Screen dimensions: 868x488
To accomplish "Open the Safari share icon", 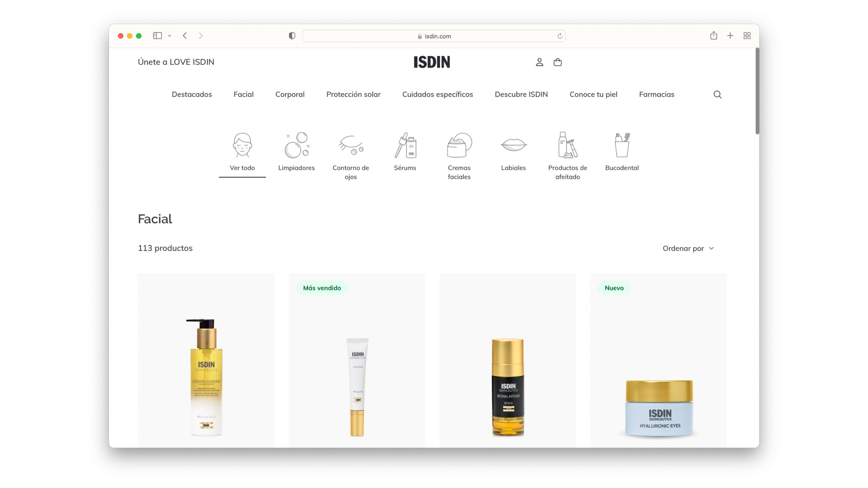I will coord(714,35).
